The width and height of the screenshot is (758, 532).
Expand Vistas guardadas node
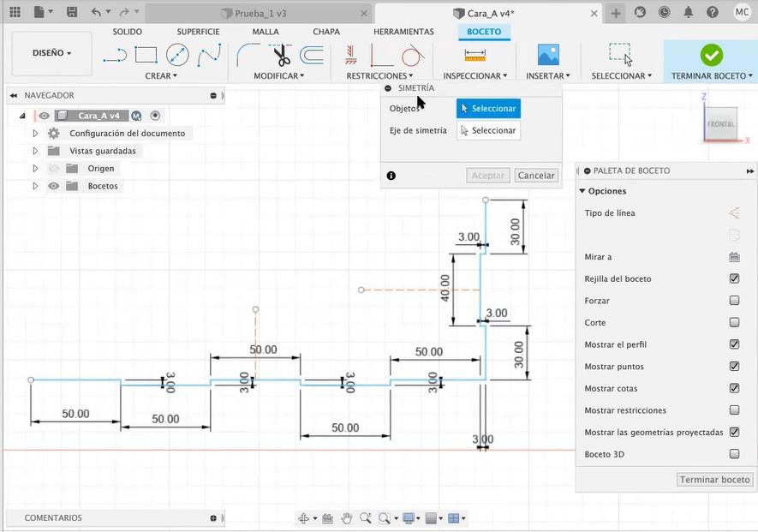point(35,151)
